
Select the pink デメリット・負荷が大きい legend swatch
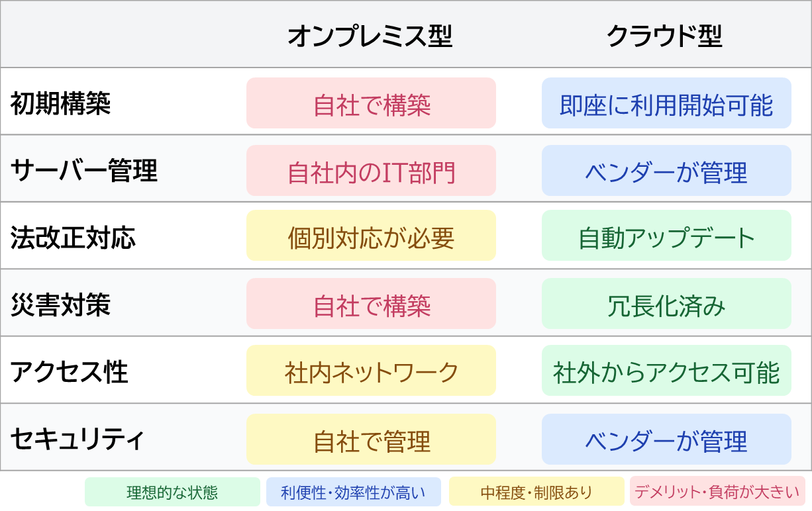(717, 492)
